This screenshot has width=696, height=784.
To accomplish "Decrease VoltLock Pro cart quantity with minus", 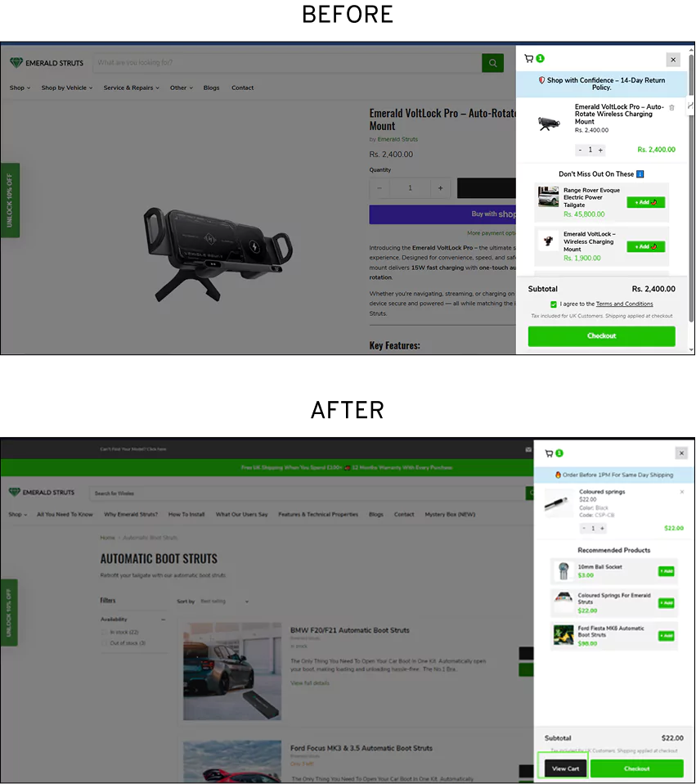I will tap(580, 150).
